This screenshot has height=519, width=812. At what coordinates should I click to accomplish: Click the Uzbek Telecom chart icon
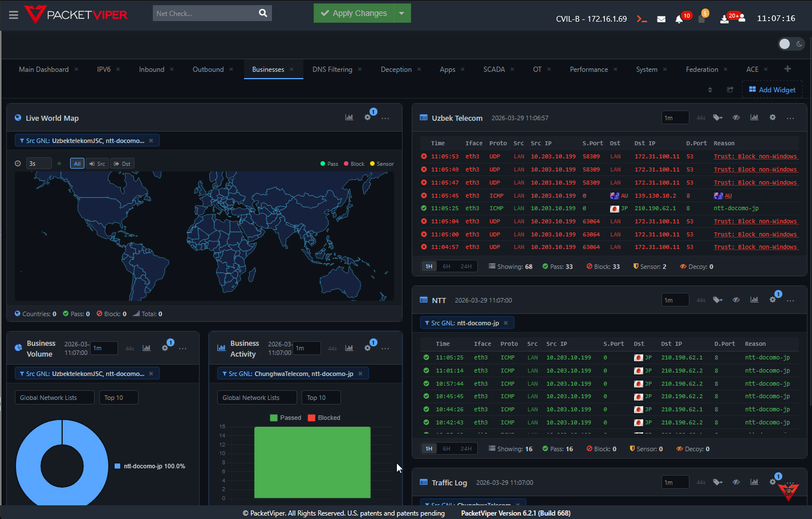(x=754, y=117)
